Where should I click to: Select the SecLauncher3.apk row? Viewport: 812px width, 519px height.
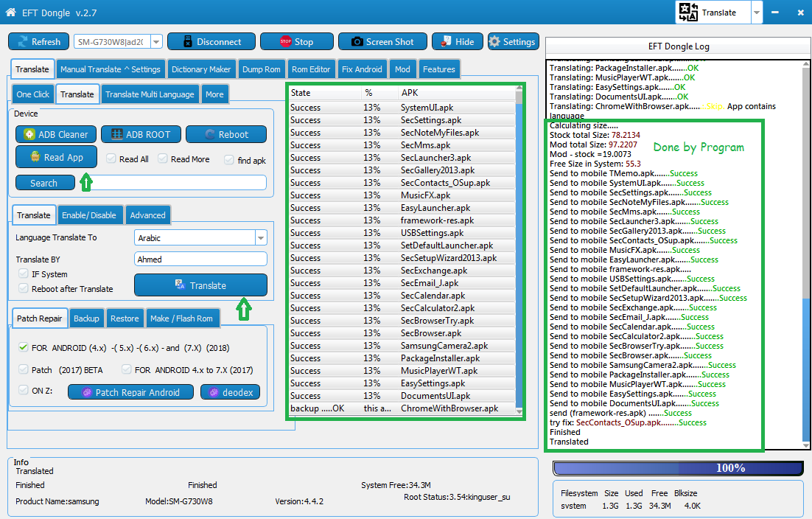(x=402, y=158)
